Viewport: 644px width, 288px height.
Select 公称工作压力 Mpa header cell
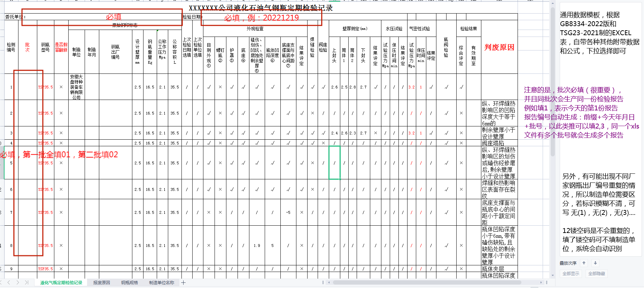pyautogui.click(x=162, y=52)
